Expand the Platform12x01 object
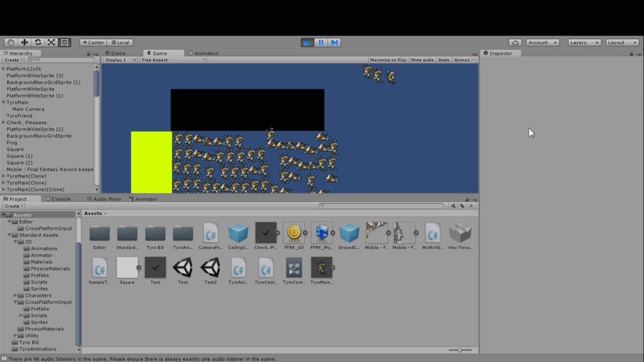This screenshot has height=362, width=644. click(4, 69)
